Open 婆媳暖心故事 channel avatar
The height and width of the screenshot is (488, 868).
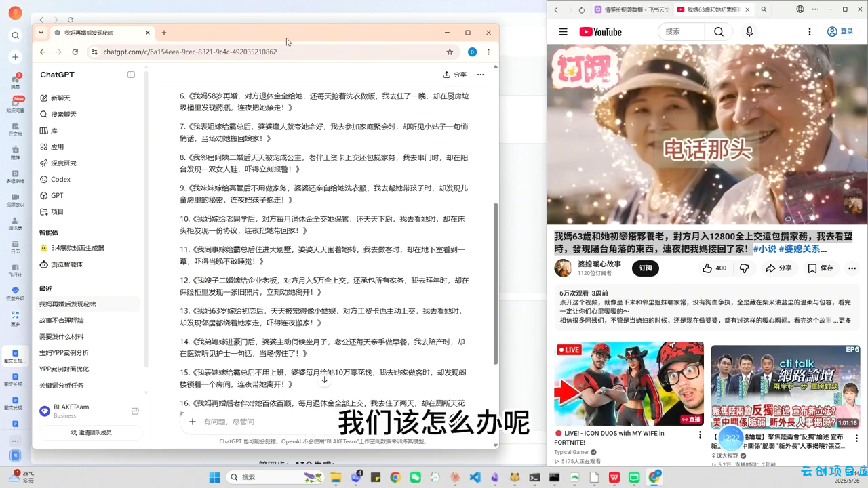point(564,268)
